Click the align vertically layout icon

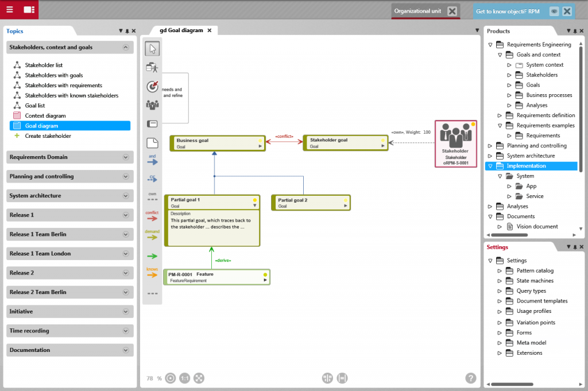(342, 378)
